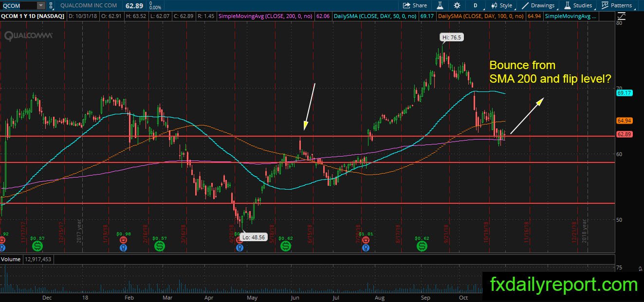The image size is (644, 302).
Task: Click the QUALCOMM INC COM company name
Action: pyautogui.click(x=89, y=6)
